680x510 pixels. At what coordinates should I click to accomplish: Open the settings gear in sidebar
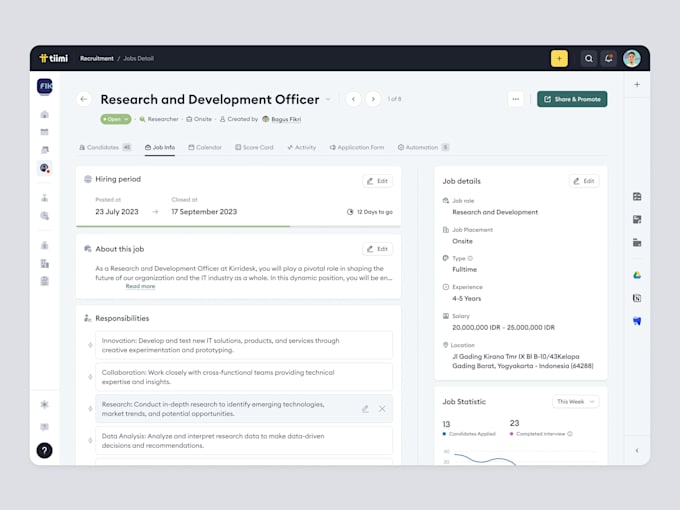(45, 405)
